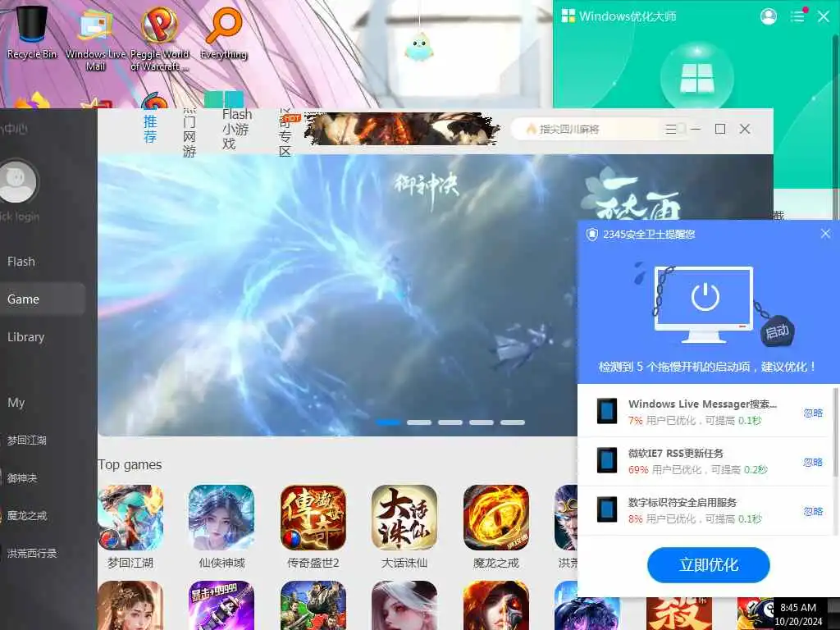
Task: Ignore the 微软IE7 RSS更新任务 item
Action: click(x=813, y=462)
